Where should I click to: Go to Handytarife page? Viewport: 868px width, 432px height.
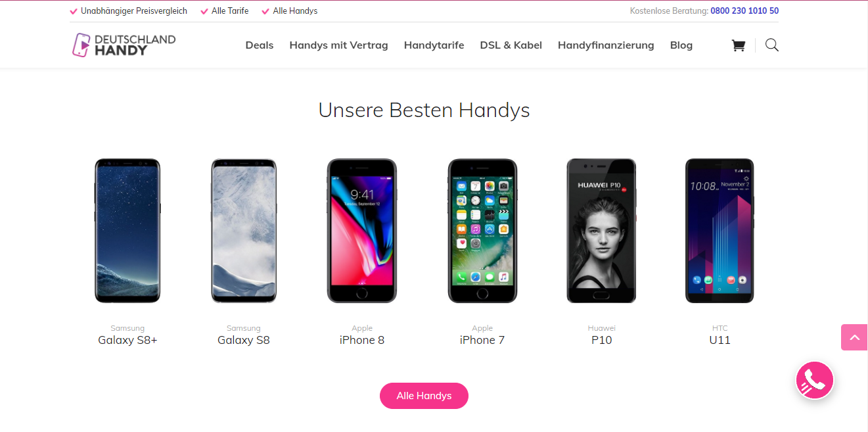tap(434, 45)
